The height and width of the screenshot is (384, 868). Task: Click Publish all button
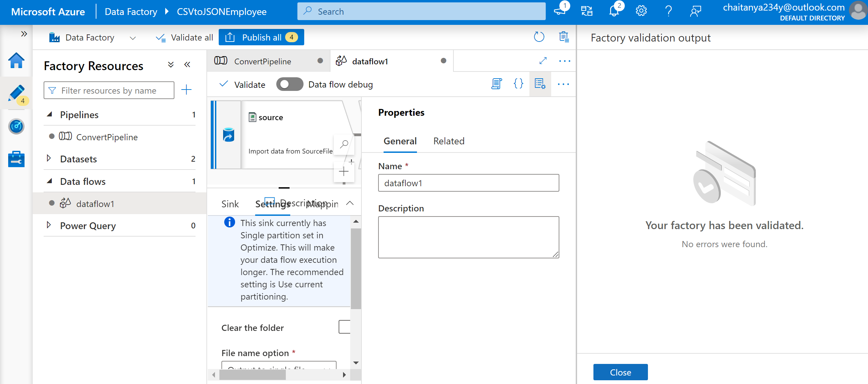click(261, 37)
